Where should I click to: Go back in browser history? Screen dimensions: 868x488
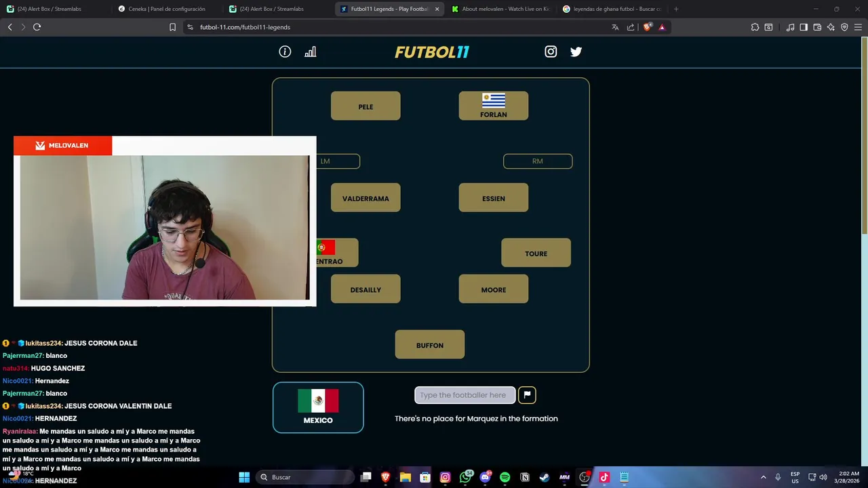coord(9,27)
